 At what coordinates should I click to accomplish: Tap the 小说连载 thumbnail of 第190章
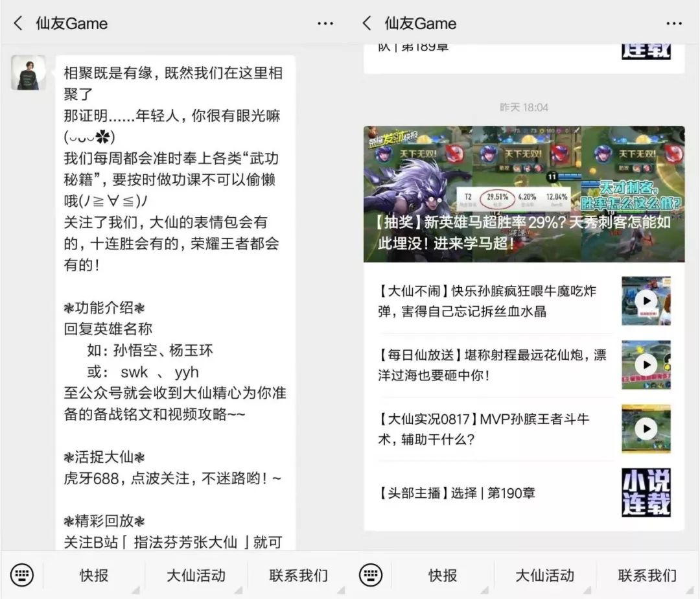646,493
